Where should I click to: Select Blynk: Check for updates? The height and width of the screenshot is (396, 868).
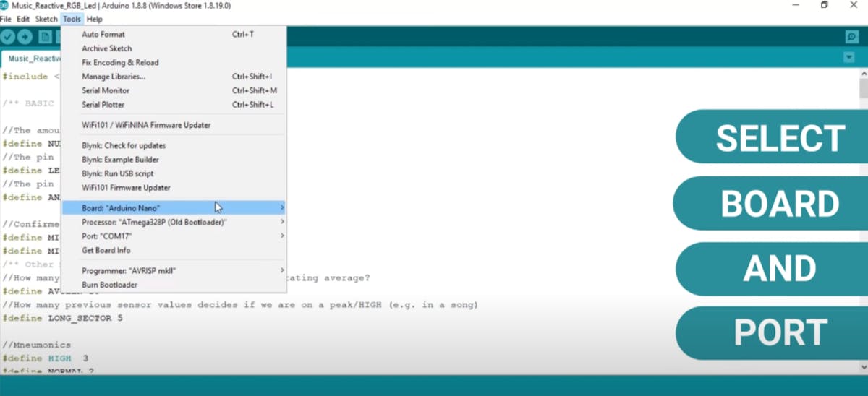174,145
